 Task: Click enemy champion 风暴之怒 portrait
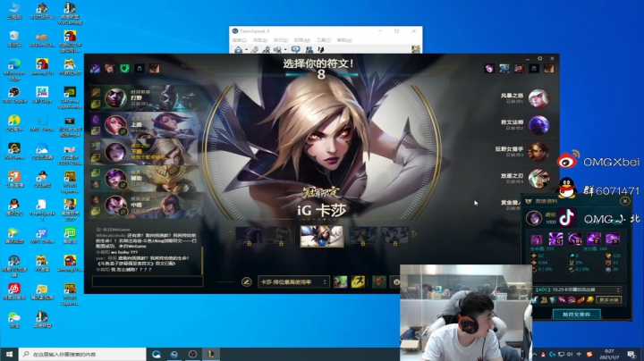[538, 98]
